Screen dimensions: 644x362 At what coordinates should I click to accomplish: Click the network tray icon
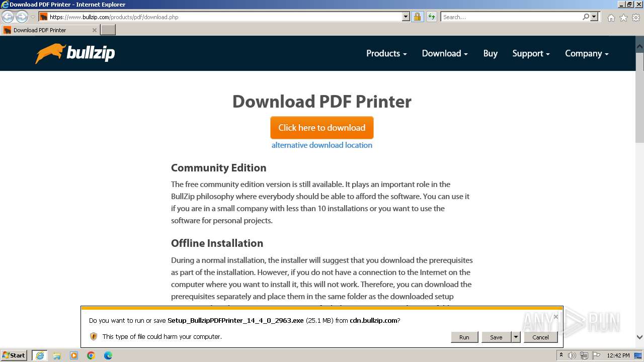tap(584, 355)
